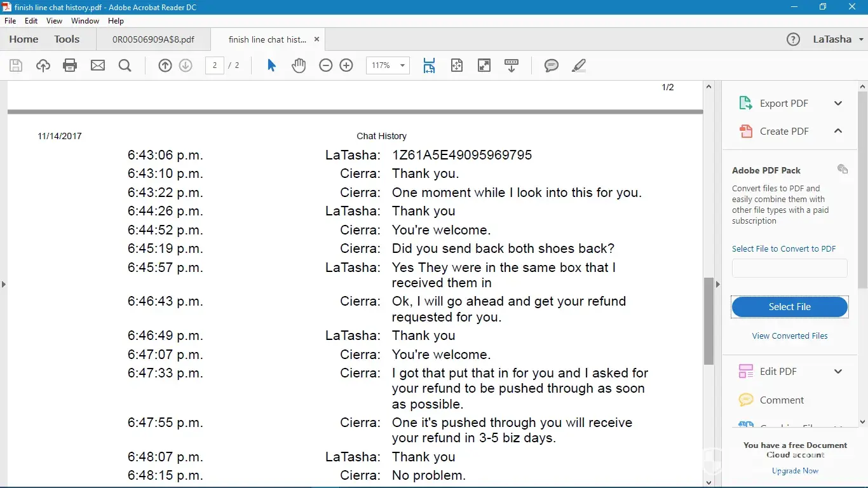Screen dimensions: 868x488
Task: Click the Upgrade Now link
Action: click(x=795, y=471)
